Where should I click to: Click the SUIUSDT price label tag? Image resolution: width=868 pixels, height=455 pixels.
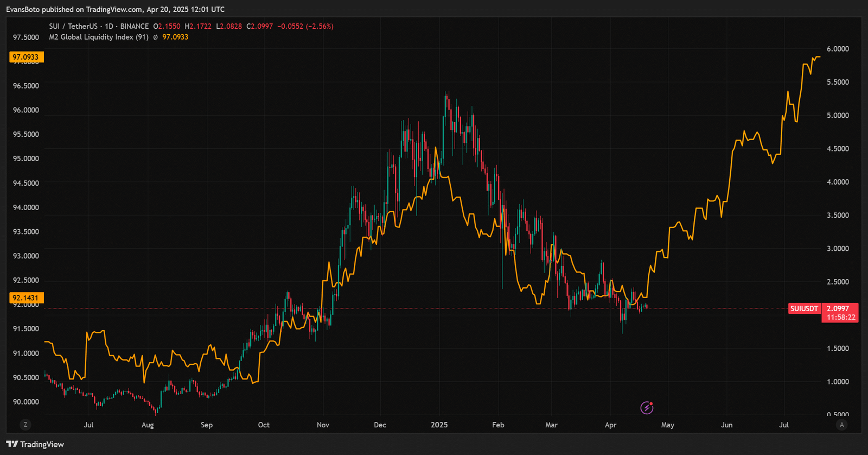point(804,308)
